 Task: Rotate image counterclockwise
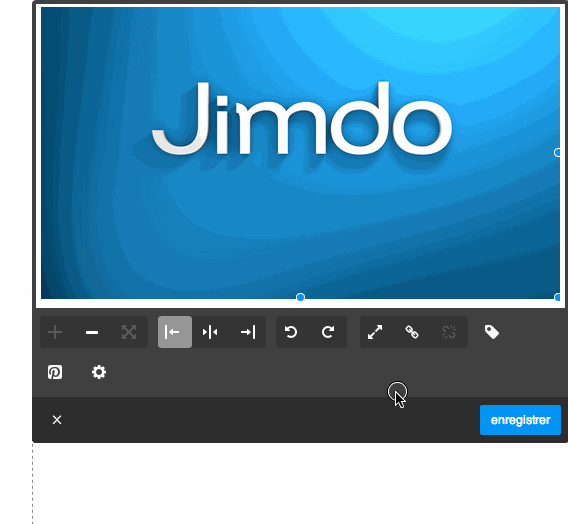[x=291, y=332]
